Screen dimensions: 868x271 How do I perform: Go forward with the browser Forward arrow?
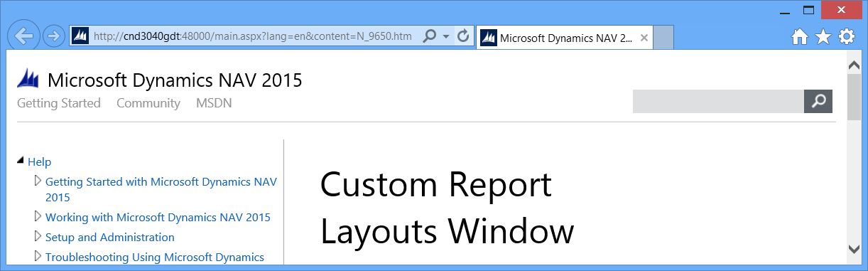pos(54,36)
